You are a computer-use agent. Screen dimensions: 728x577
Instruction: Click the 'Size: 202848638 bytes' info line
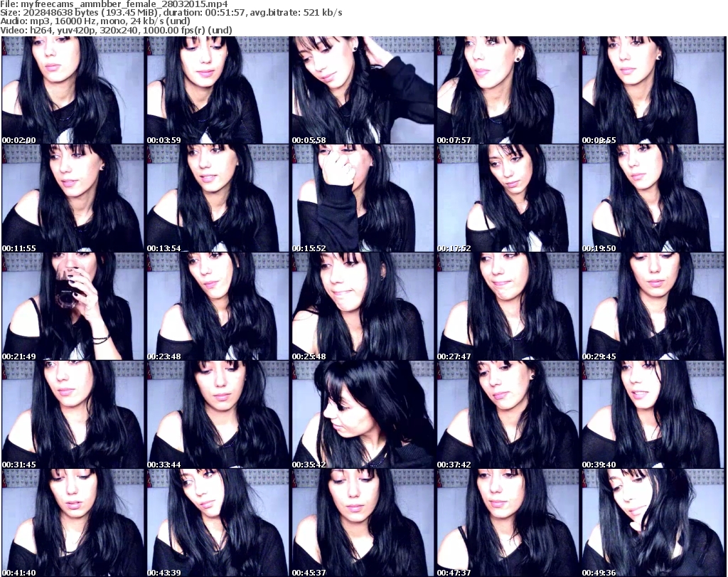171,13
